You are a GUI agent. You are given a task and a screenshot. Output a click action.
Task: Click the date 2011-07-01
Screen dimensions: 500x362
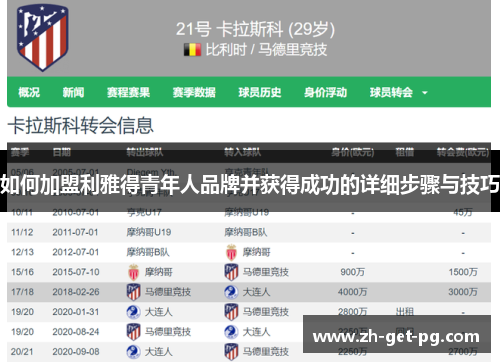tap(75, 232)
